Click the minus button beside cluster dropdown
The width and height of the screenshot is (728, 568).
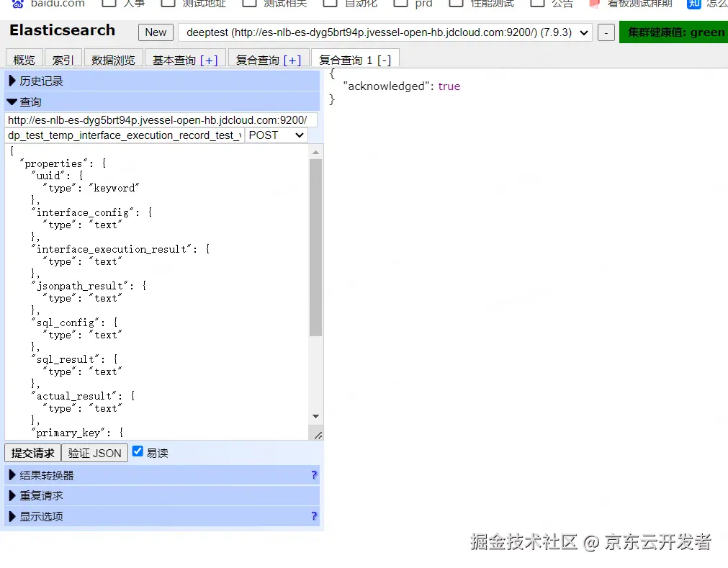pos(606,33)
